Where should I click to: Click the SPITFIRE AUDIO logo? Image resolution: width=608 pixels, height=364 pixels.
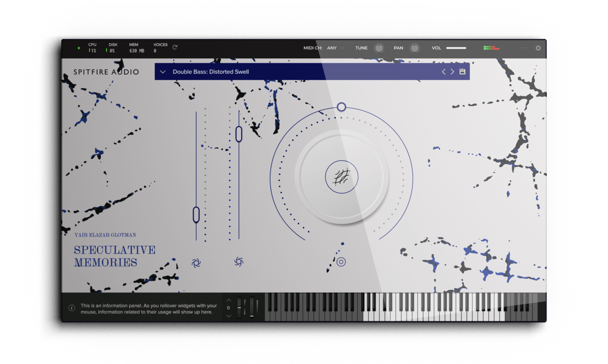[106, 72]
